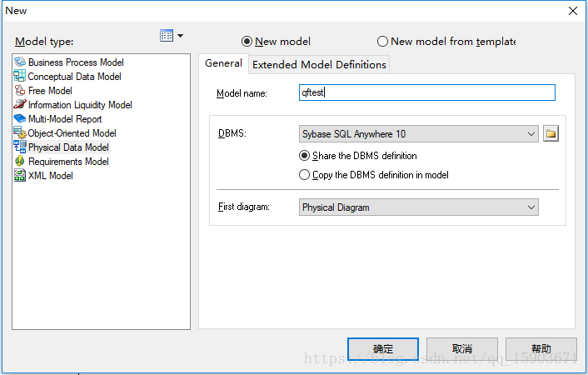This screenshot has height=375, width=588.
Task: Click the Object-Oriented Model icon
Action: pos(20,132)
